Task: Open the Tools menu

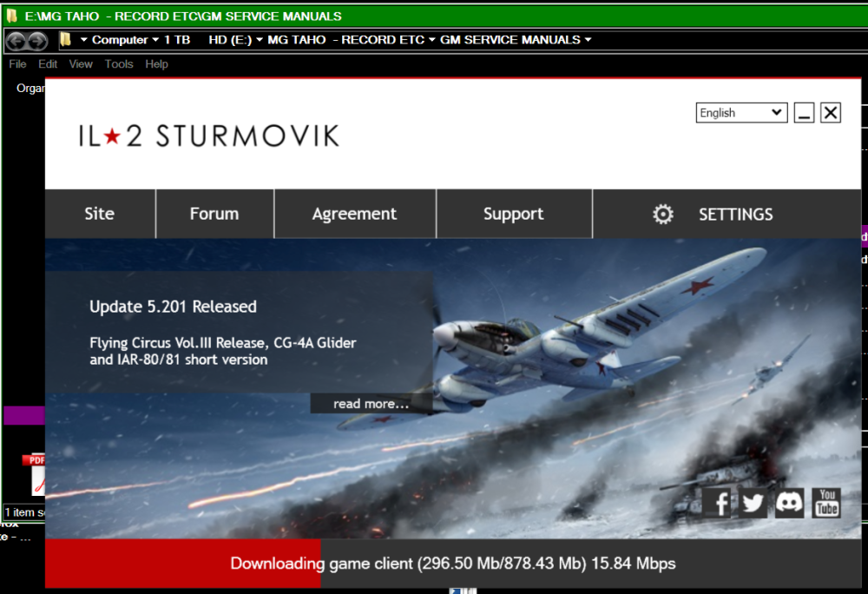Action: [x=118, y=63]
